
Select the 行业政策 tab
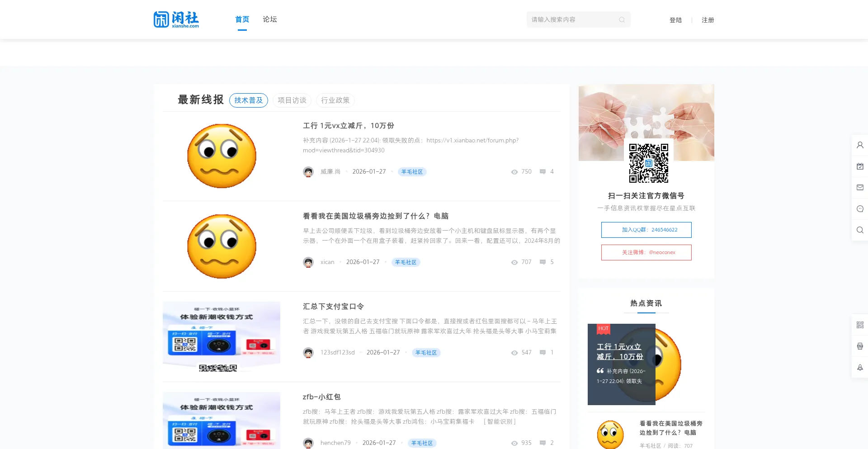(x=335, y=100)
